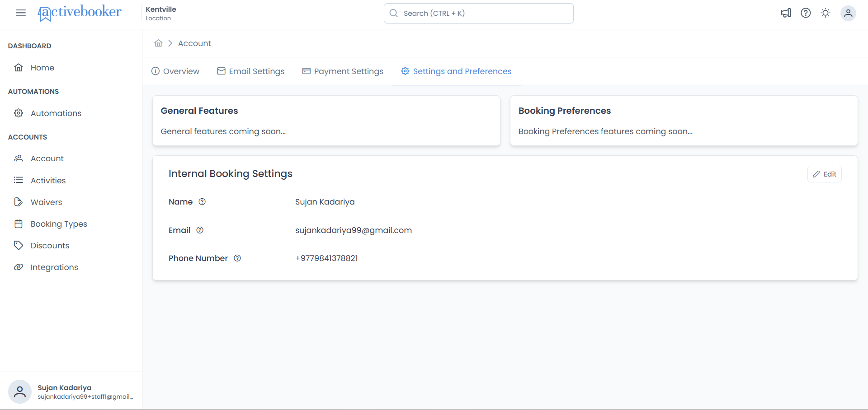Click the Home house icon in sidebar
This screenshot has height=410, width=868.
(x=19, y=67)
